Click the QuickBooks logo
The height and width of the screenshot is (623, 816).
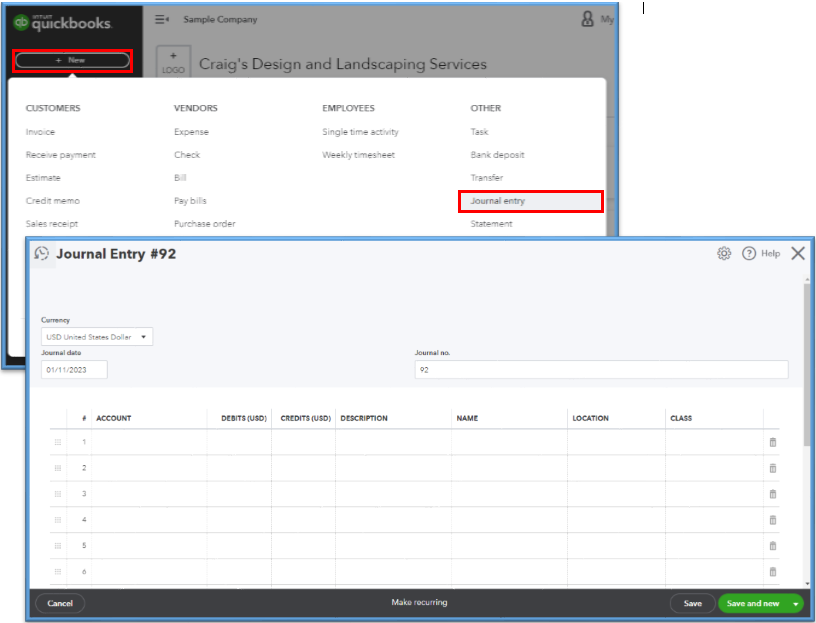tap(62, 22)
